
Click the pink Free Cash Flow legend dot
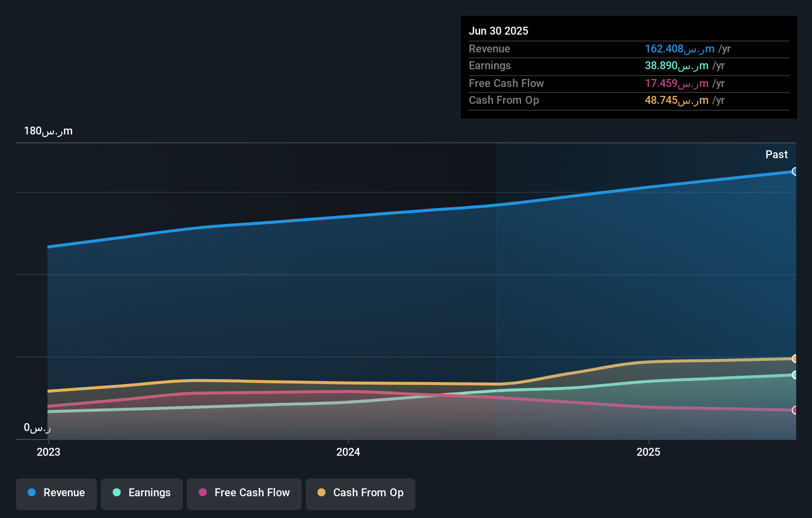(202, 492)
